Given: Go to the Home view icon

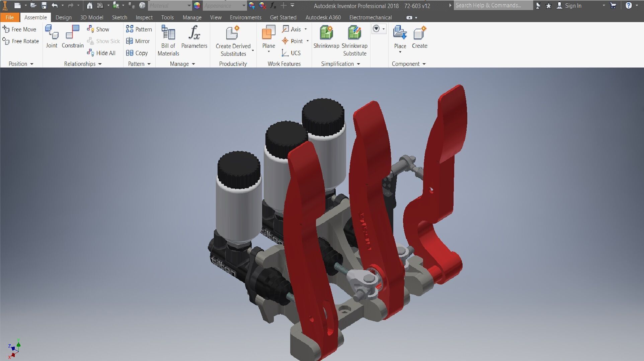Looking at the screenshot, I should pyautogui.click(x=89, y=5).
